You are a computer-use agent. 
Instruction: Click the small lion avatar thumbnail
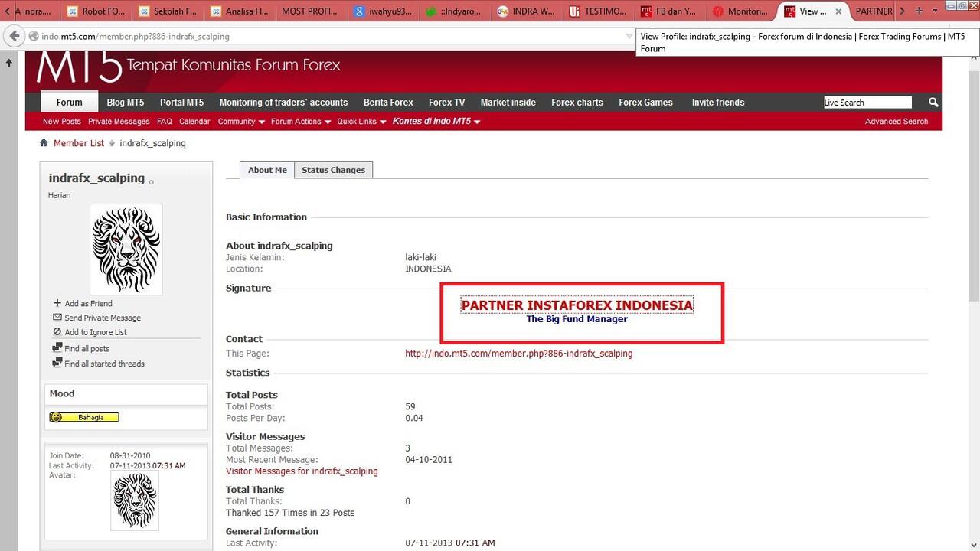(x=135, y=500)
